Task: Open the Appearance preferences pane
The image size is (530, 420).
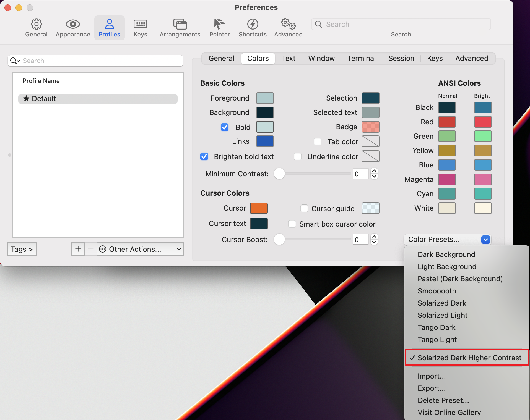Action: [73, 28]
